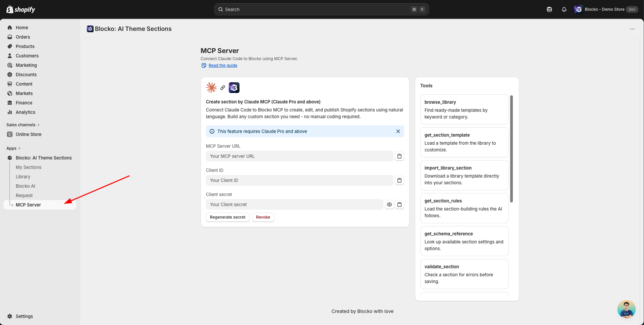
Task: Click the Client secret field
Action: click(294, 204)
